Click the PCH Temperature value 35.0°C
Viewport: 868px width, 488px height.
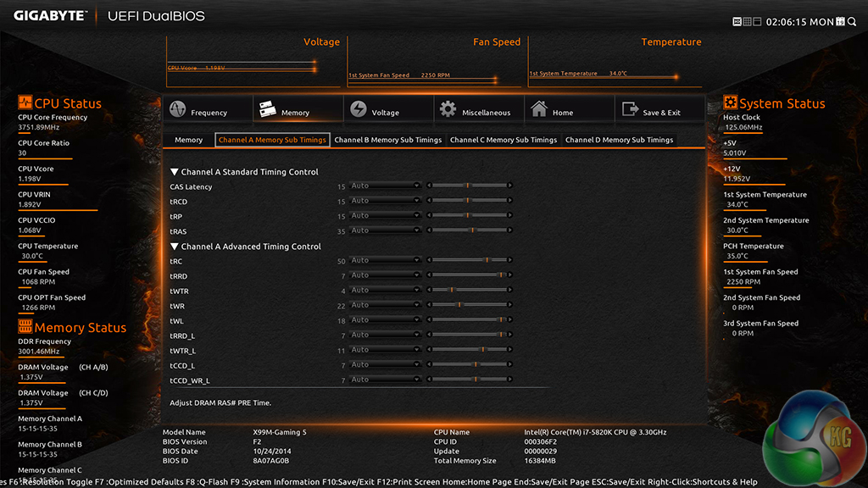pyautogui.click(x=737, y=256)
